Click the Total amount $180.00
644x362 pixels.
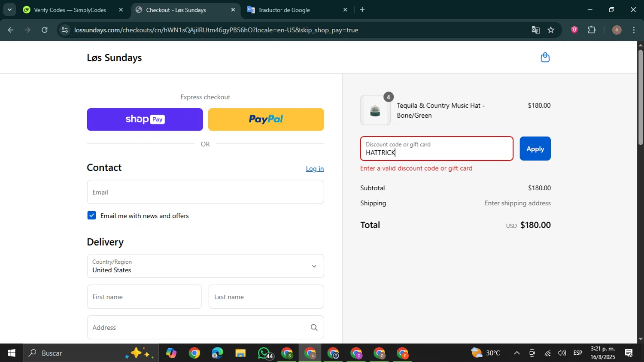tap(535, 225)
